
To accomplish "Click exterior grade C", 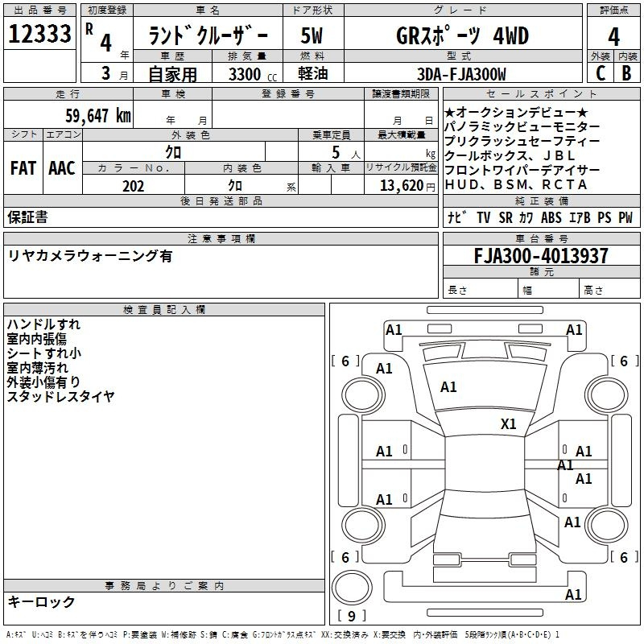I will coord(601,73).
